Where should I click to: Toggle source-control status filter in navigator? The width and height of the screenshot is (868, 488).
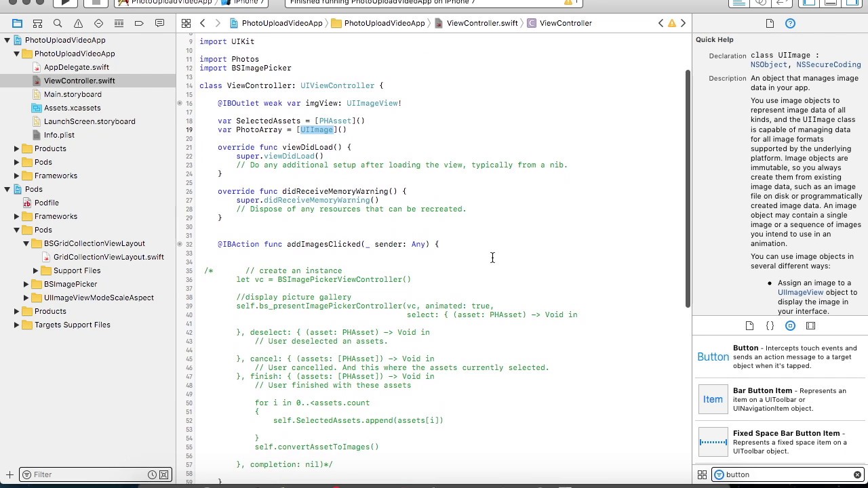164,474
